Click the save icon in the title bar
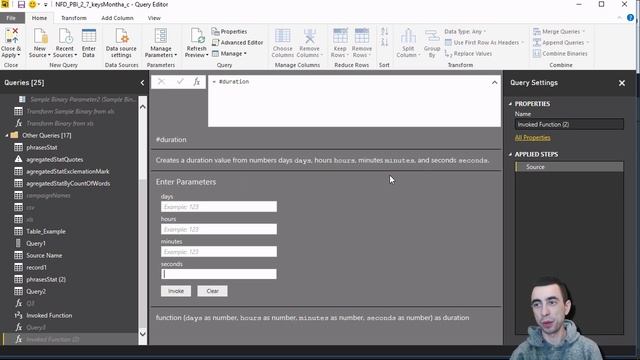The image size is (640, 360). [21, 5]
